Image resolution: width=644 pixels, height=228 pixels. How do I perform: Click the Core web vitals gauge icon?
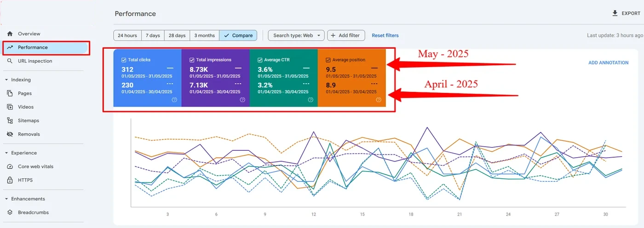10,166
